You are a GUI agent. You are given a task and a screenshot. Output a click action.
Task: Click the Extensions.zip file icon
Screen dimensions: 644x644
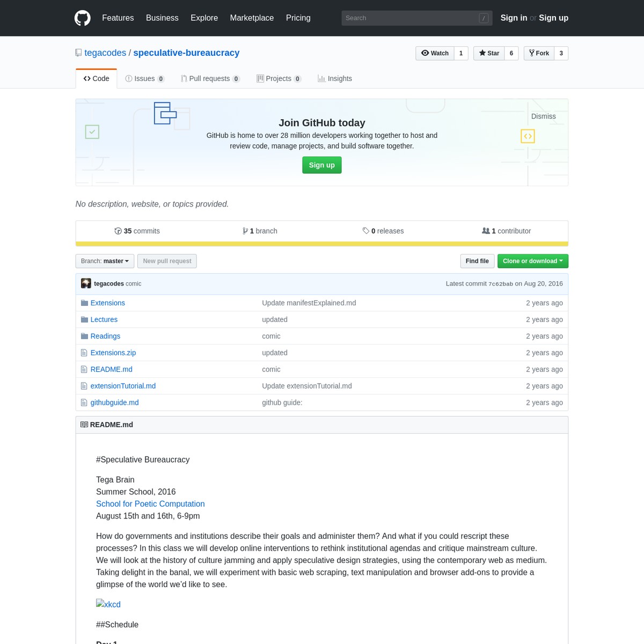(84, 353)
